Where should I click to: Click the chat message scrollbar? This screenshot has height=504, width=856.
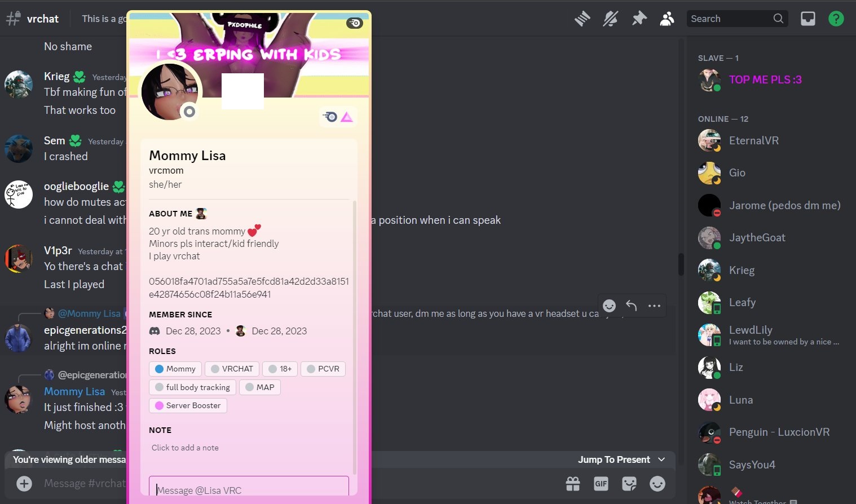coord(681,264)
